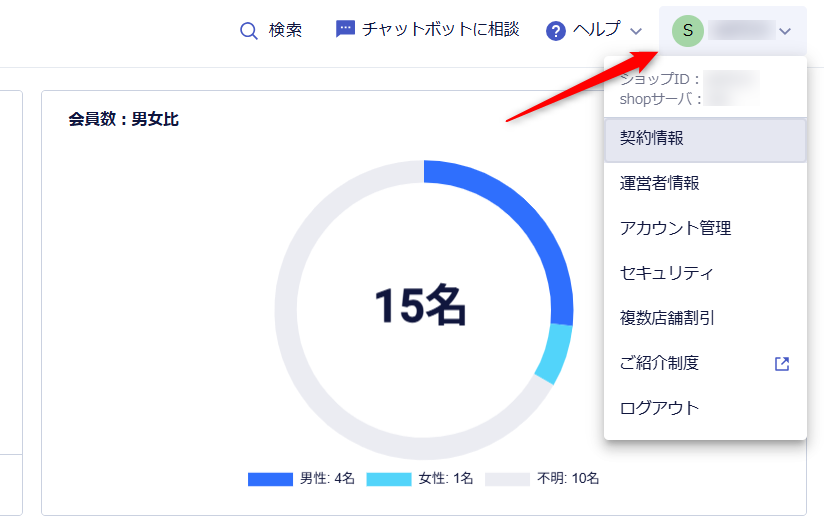Click the search magnifier icon

point(249,31)
